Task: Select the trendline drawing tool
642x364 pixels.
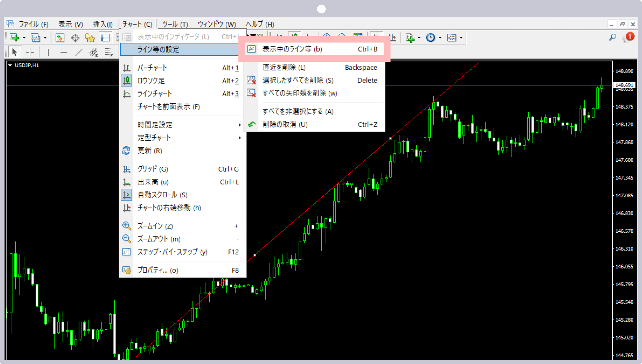Action: coord(79,52)
